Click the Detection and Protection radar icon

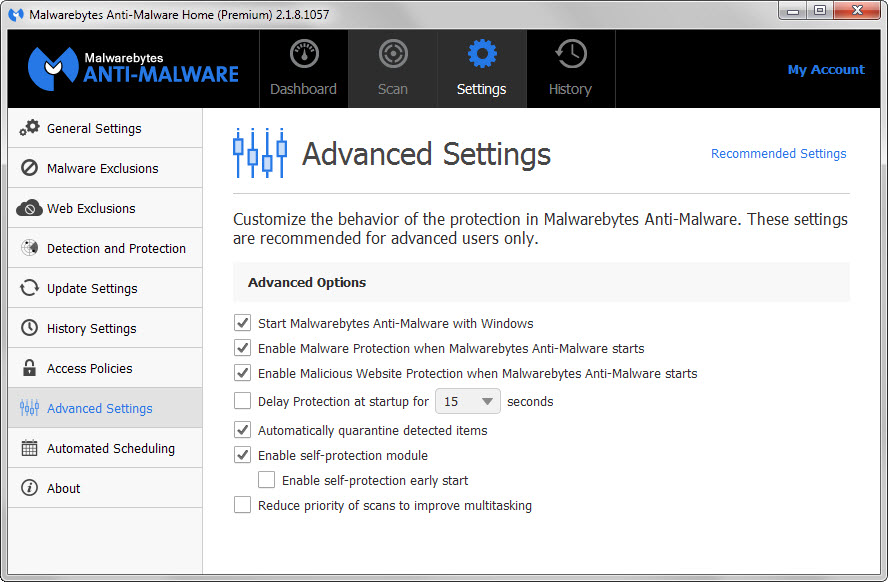(29, 248)
